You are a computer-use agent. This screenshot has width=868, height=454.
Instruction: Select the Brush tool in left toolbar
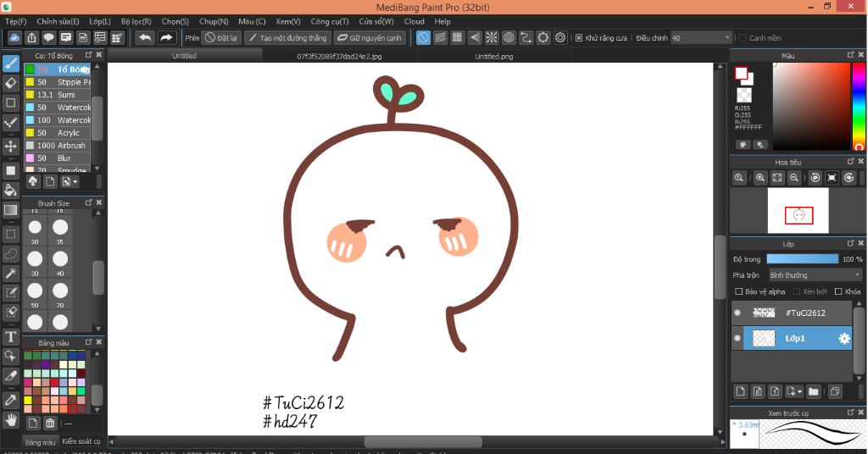pos(10,63)
